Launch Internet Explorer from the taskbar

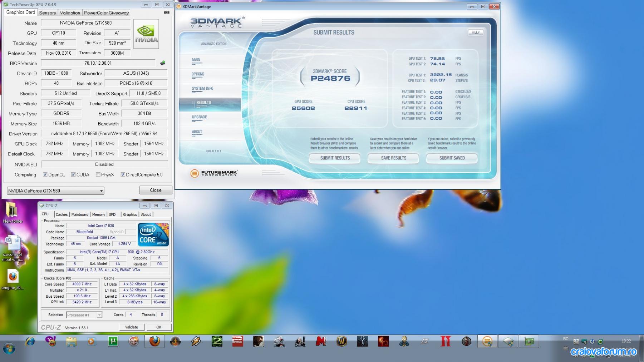[x=30, y=342]
